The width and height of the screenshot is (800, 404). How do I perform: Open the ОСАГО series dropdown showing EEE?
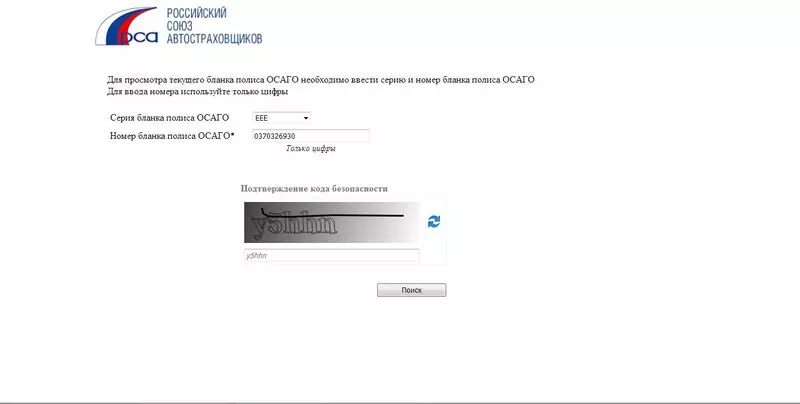click(281, 118)
